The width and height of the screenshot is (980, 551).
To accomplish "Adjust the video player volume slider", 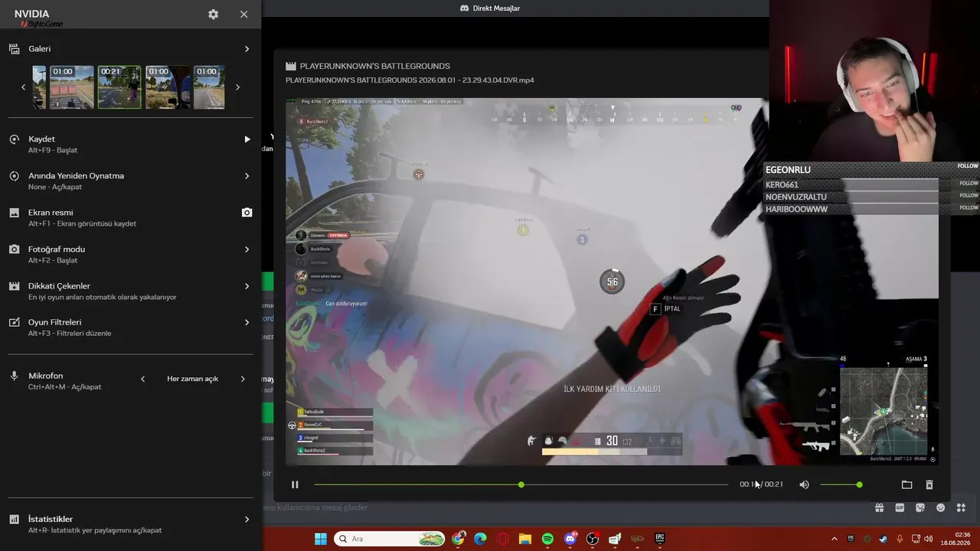I will coord(841,484).
